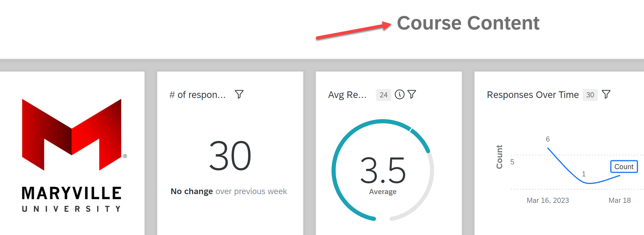The height and width of the screenshot is (235, 644).
Task: Click the 3.5 average gauge value
Action: [383, 170]
